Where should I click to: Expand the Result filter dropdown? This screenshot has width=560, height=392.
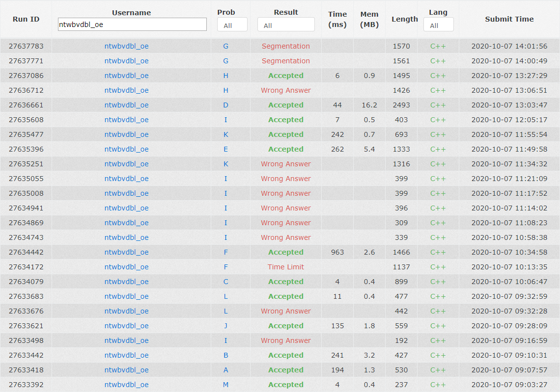click(x=286, y=25)
